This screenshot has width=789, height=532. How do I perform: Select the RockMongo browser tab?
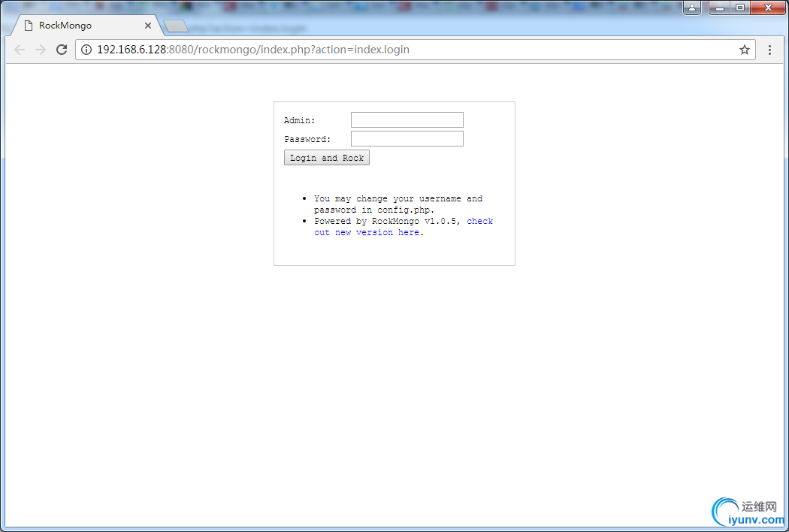86,25
